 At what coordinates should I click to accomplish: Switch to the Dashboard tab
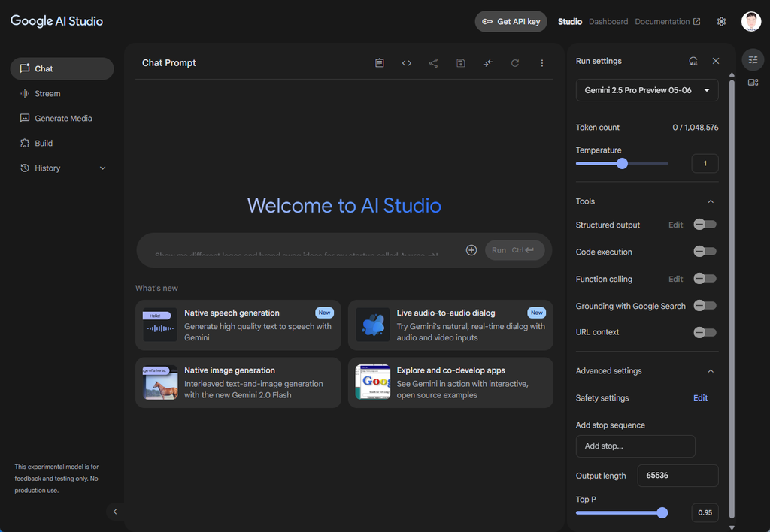click(608, 22)
